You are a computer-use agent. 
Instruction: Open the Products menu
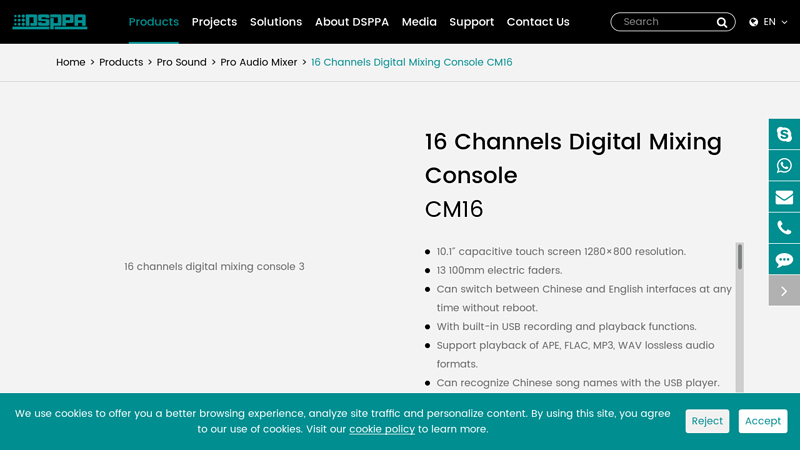(x=154, y=22)
